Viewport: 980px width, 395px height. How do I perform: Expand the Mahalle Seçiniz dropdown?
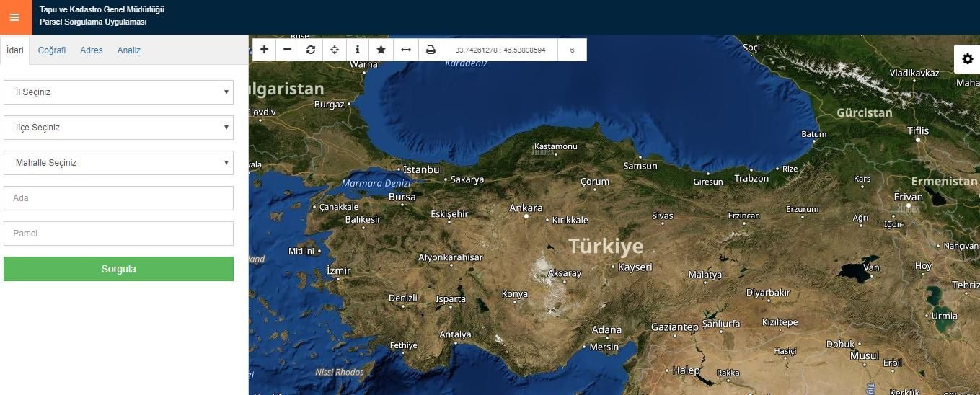[x=118, y=163]
